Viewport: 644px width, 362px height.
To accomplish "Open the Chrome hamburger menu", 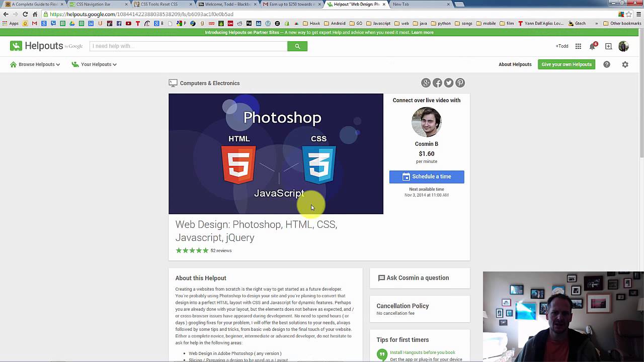I will [x=638, y=14].
